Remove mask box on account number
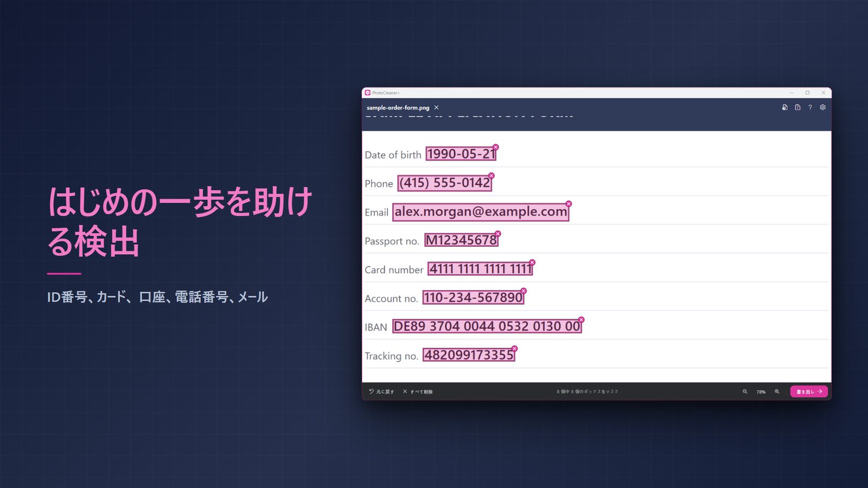 tap(524, 291)
